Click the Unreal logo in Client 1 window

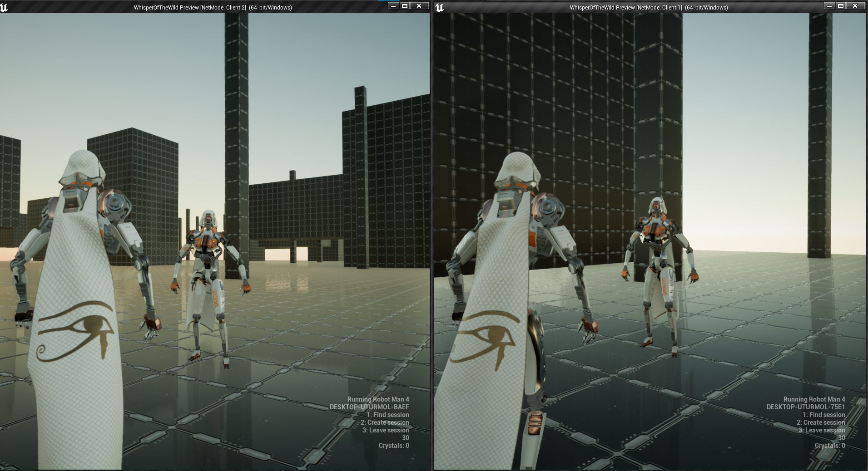439,7
